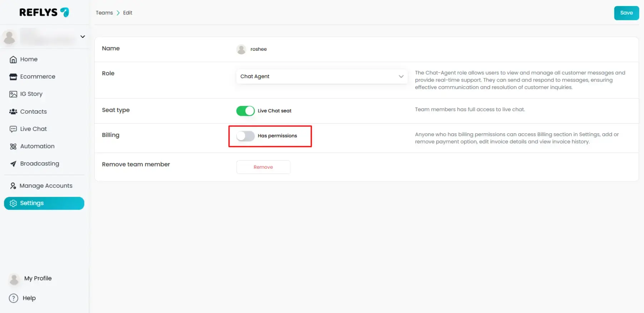644x313 pixels.
Task: Expand the account switcher chevron
Action: tap(83, 37)
